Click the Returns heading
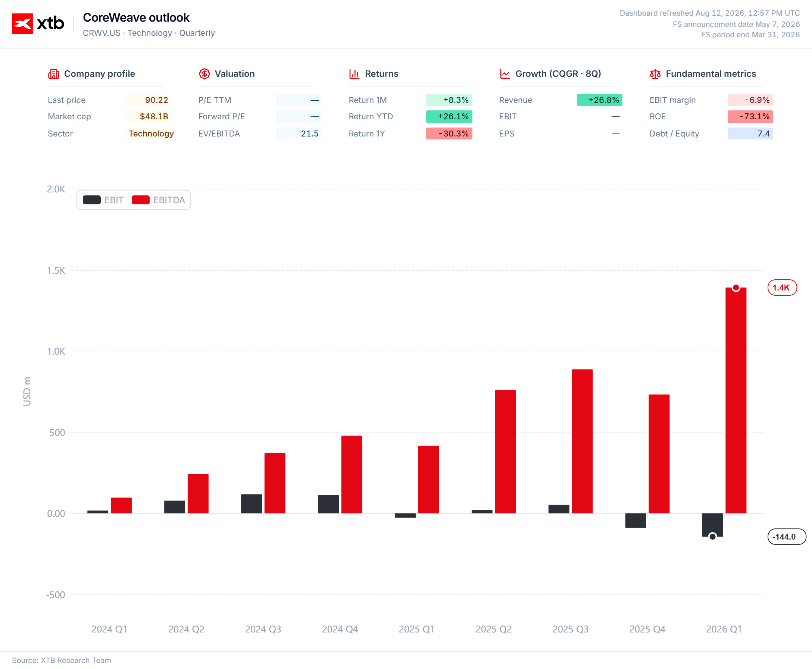The image size is (812, 669). point(381,73)
